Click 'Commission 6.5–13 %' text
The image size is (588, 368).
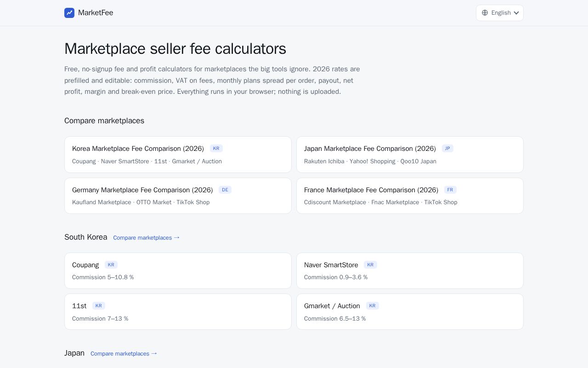[x=335, y=319]
